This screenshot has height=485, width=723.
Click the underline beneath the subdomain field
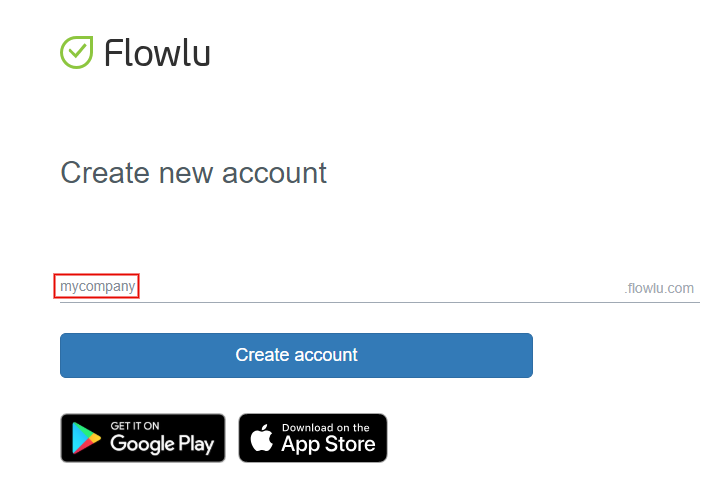[380, 302]
